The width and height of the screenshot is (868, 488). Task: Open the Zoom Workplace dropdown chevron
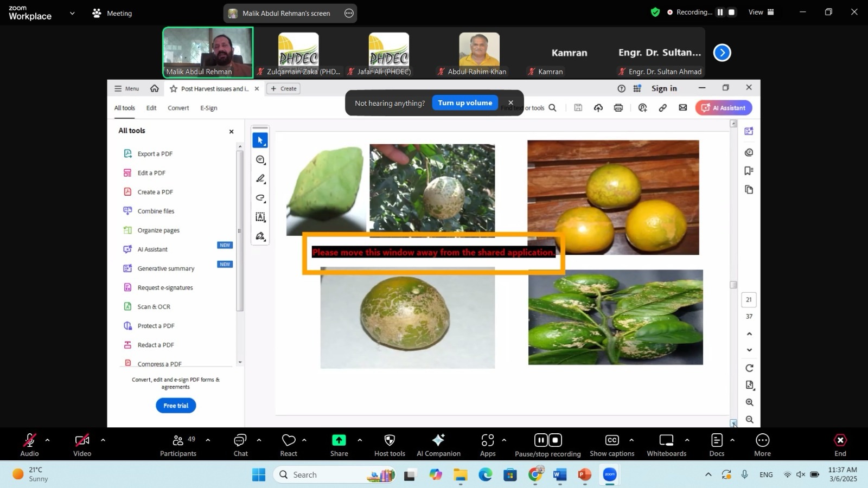72,13
